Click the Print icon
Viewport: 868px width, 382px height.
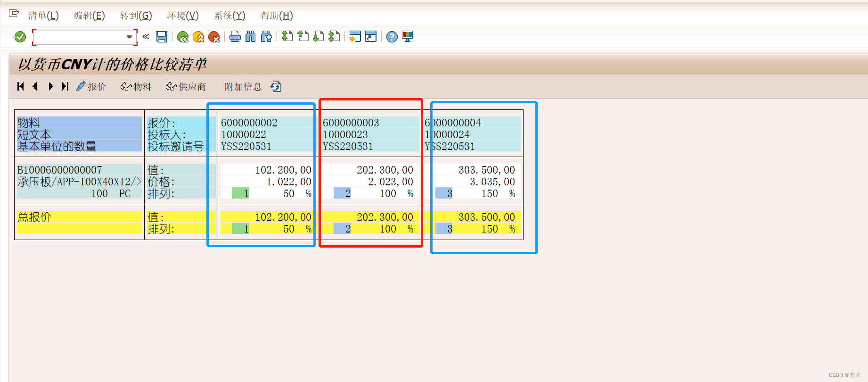point(235,37)
